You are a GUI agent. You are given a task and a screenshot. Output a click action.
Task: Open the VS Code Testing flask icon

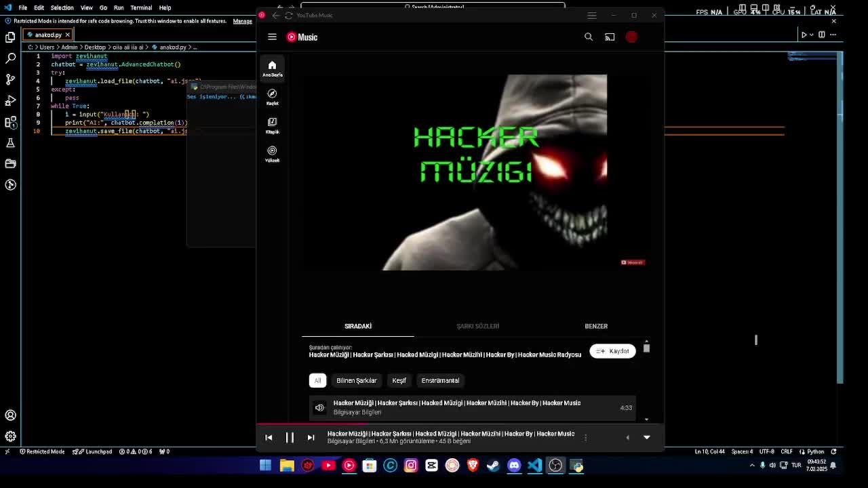pyautogui.click(x=10, y=143)
